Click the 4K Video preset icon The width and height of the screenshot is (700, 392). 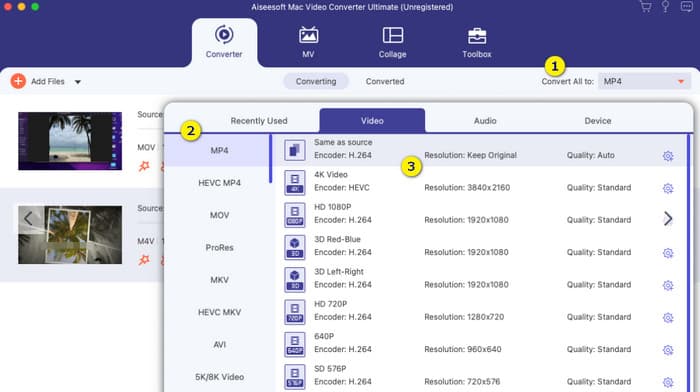(x=295, y=182)
